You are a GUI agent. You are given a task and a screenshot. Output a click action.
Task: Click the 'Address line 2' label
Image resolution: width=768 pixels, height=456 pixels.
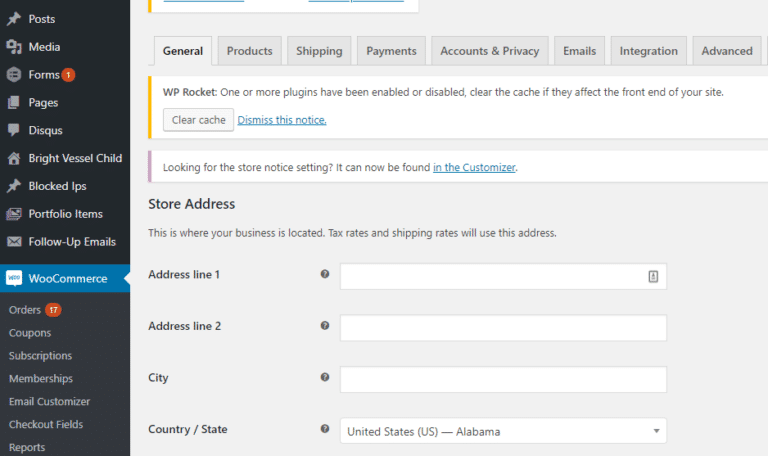click(185, 326)
